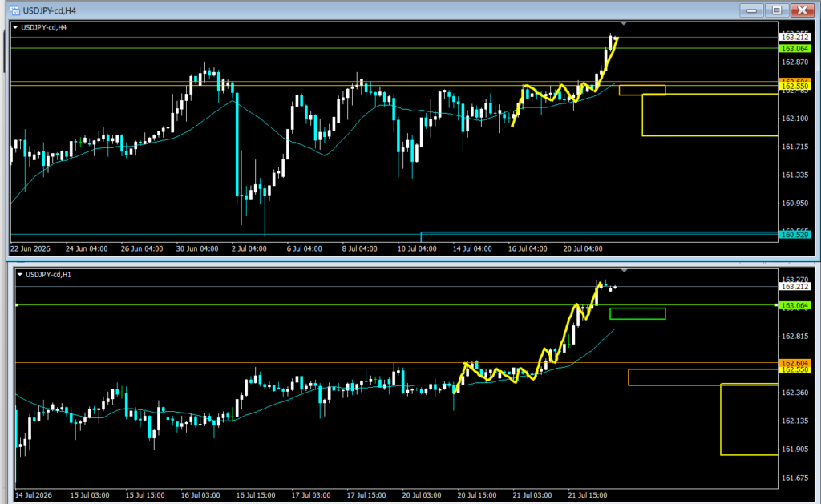Click the 22 Jun 2026 date label
This screenshot has height=504, width=821.
(30, 248)
